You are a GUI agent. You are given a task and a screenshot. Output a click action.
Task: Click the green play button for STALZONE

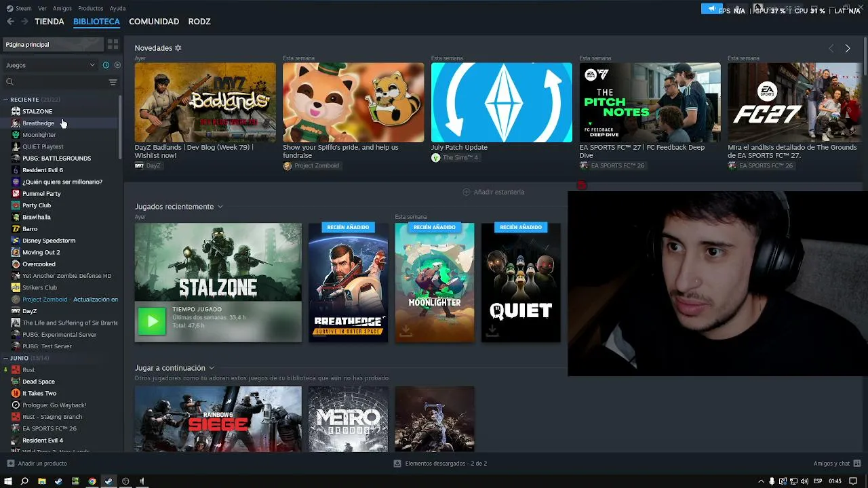point(152,321)
